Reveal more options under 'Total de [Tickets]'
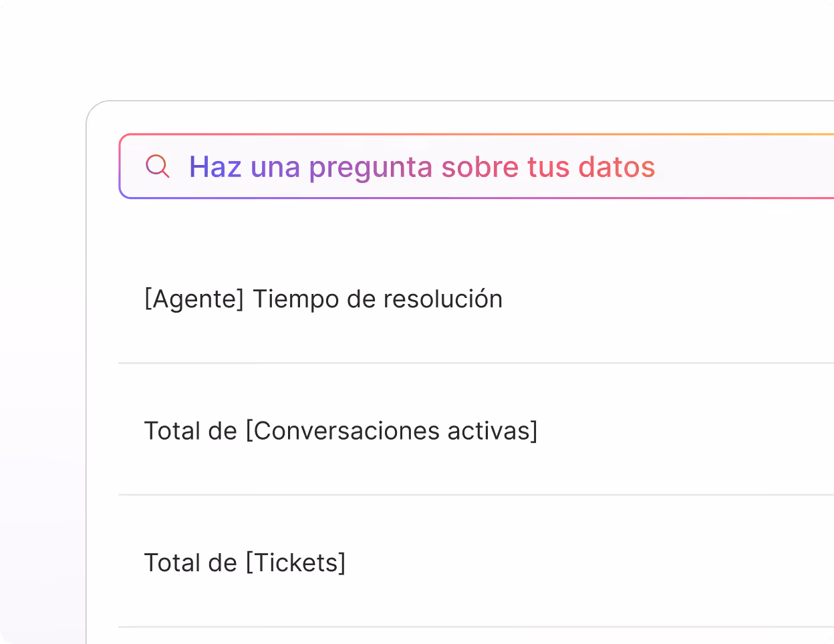The height and width of the screenshot is (644, 834). coord(245,562)
